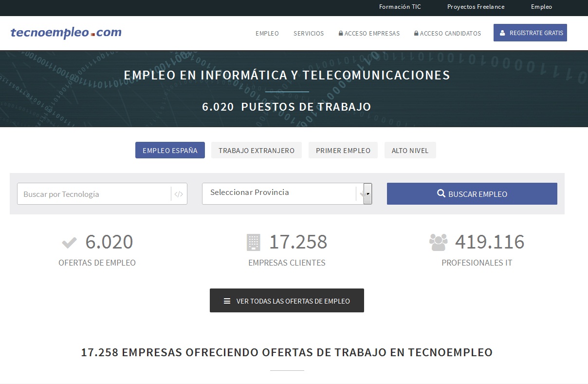Click the padlock icon next to Acceso Empresas
588x384 pixels.
pos(341,34)
